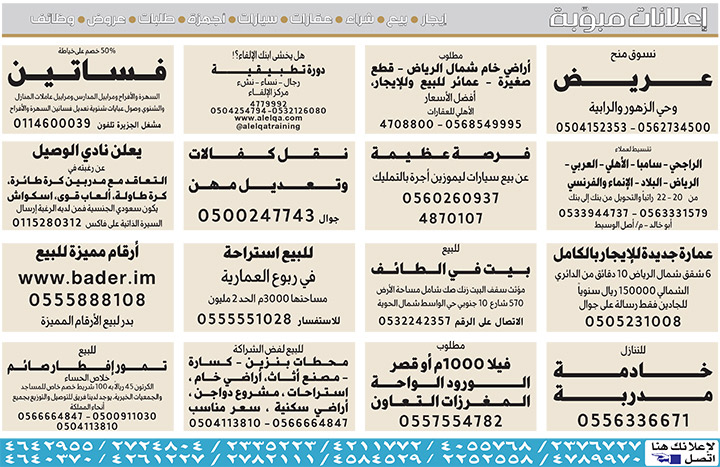Screen dimensions: 720x467
Task: Click the فرصة عظيمة headline
Action: [450, 154]
